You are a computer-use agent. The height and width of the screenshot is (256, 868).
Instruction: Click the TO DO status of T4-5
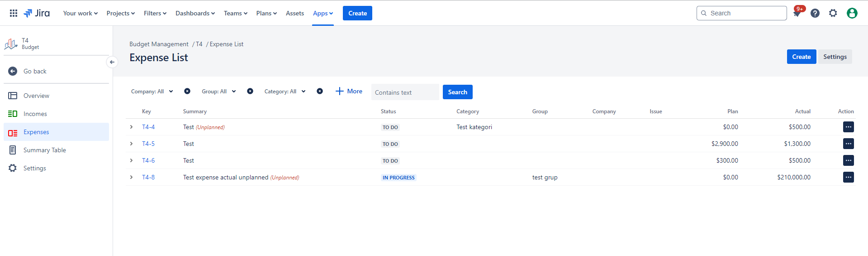(390, 144)
